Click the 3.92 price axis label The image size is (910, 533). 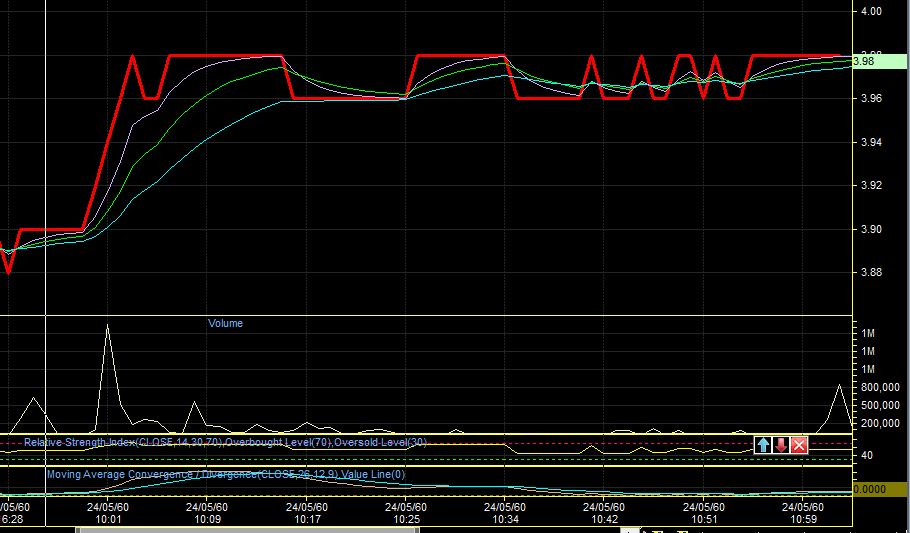(x=872, y=186)
